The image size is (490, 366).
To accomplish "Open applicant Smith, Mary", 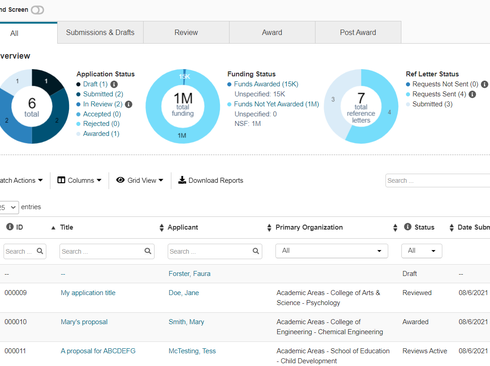I will [186, 322].
